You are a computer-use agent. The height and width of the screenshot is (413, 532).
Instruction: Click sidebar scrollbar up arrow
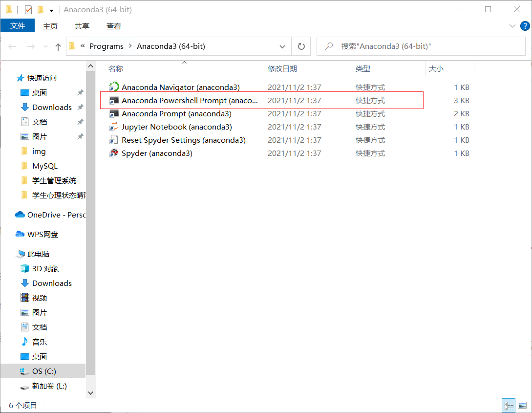pyautogui.click(x=90, y=66)
